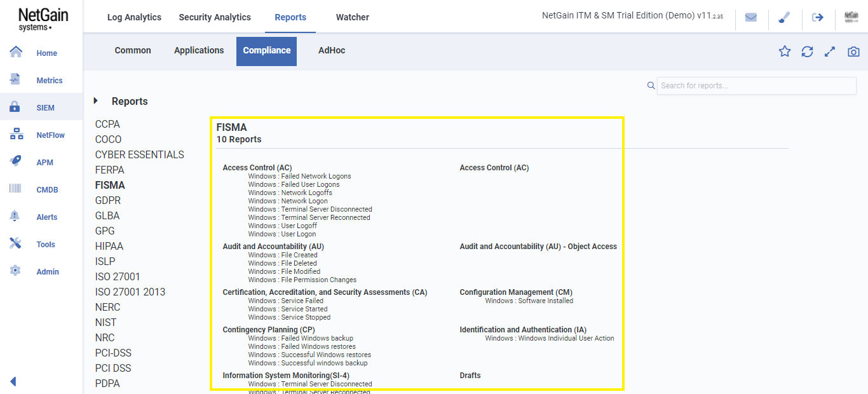Switch to the AdHoc reports tab

coord(332,50)
